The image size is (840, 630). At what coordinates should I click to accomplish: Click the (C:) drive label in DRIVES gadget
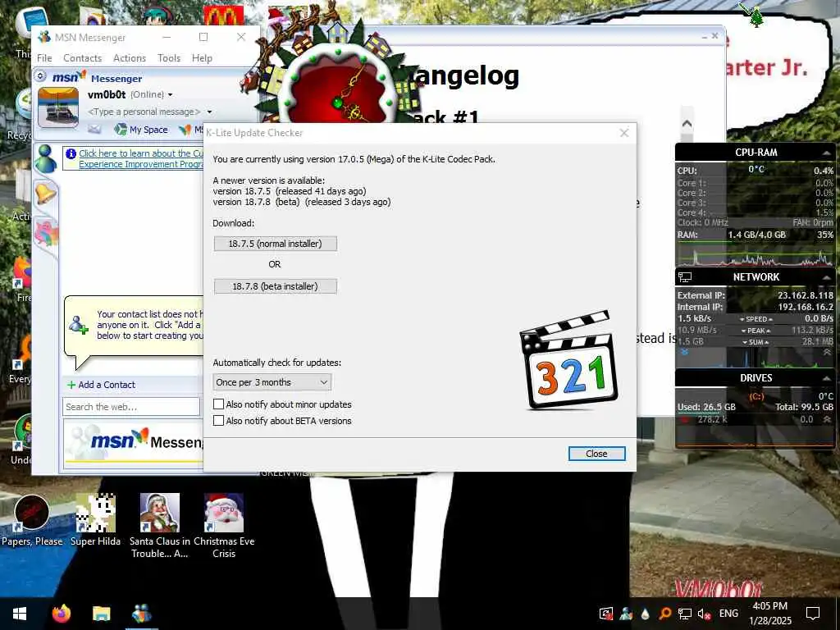(756, 396)
